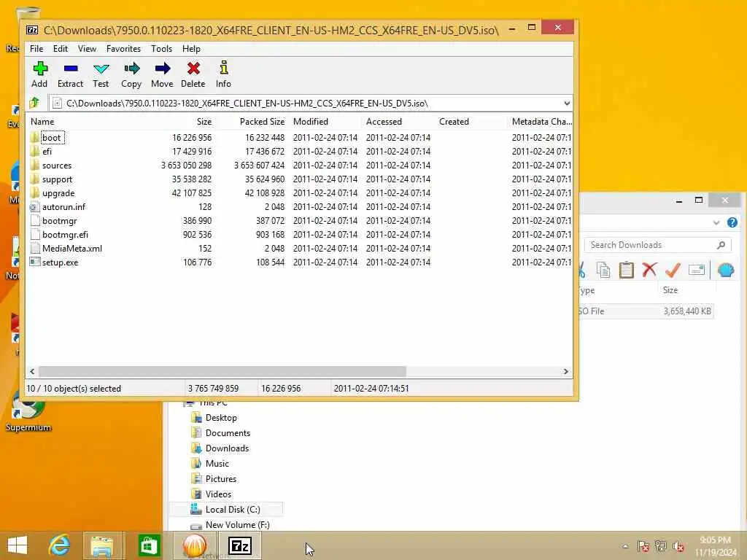The width and height of the screenshot is (747, 560).
Task: Open File Explorer from the taskbar
Action: 102,545
